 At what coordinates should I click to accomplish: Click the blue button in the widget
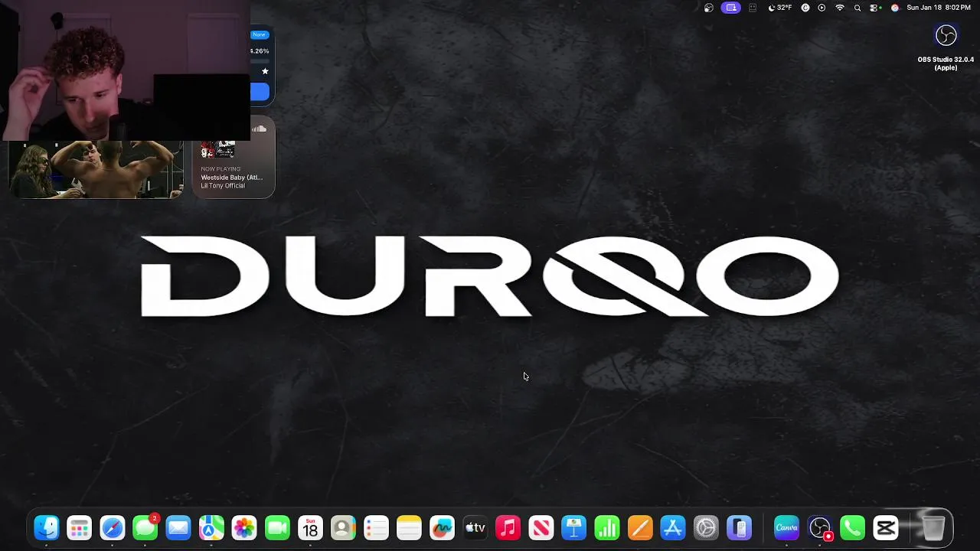(260, 93)
